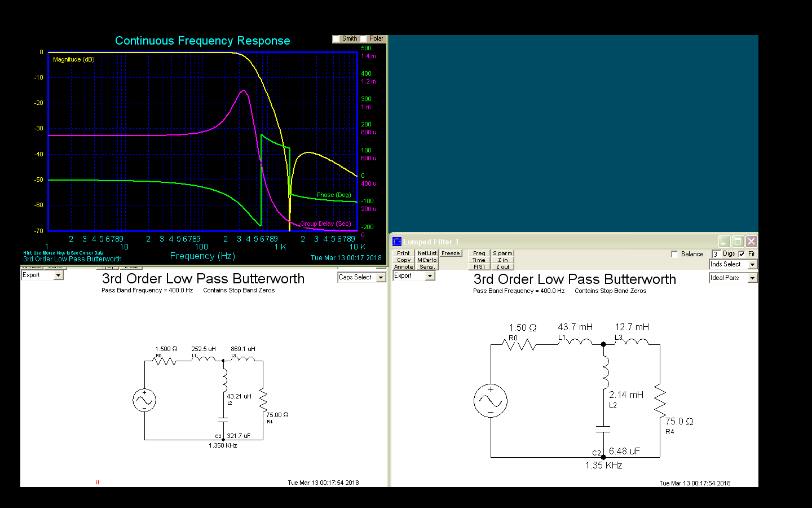This screenshot has width=812, height=508.
Task: Toggle the Smith chart checkbox
Action: pos(337,39)
